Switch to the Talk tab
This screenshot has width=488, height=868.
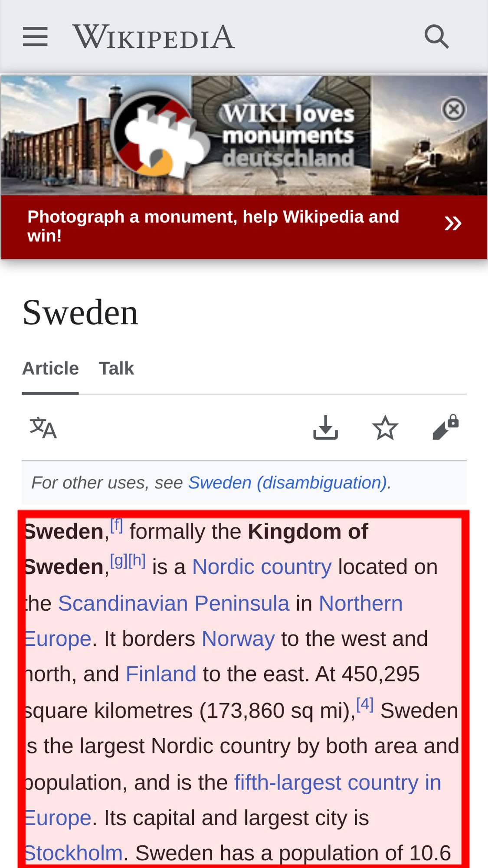116,368
